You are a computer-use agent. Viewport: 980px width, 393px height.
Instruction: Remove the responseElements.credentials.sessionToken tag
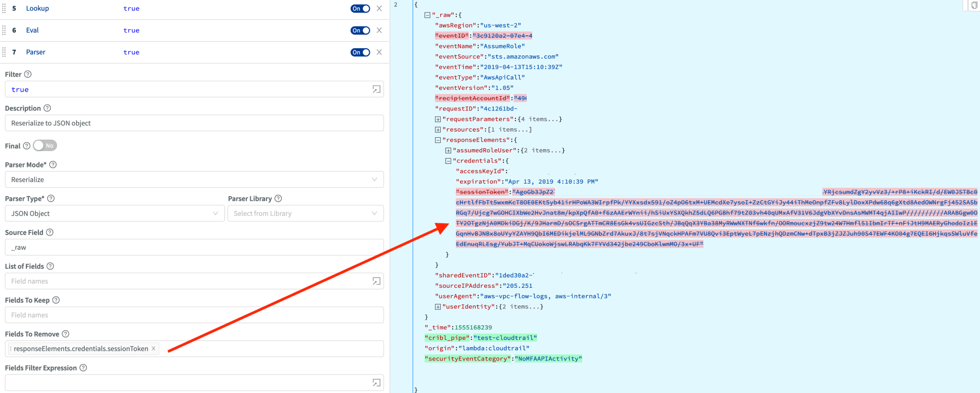click(x=154, y=349)
